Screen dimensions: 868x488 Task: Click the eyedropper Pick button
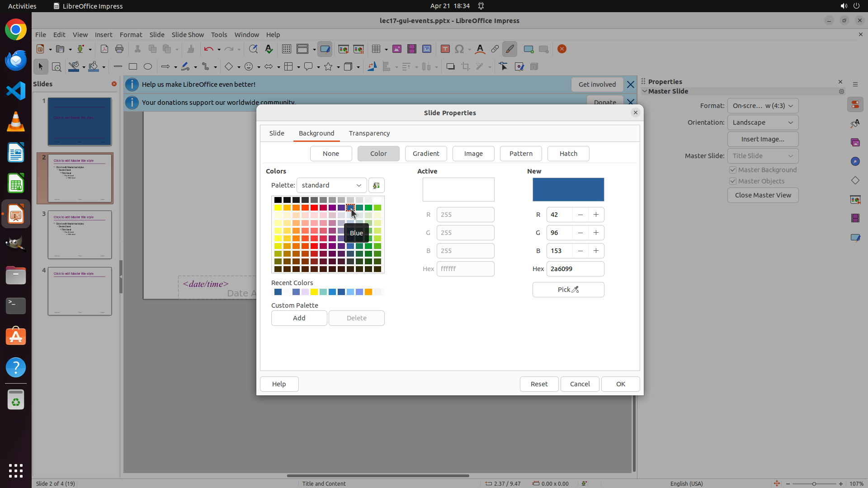(x=568, y=290)
